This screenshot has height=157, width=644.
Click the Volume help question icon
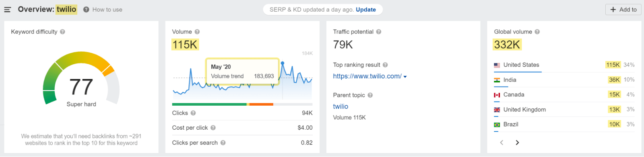[197, 32]
